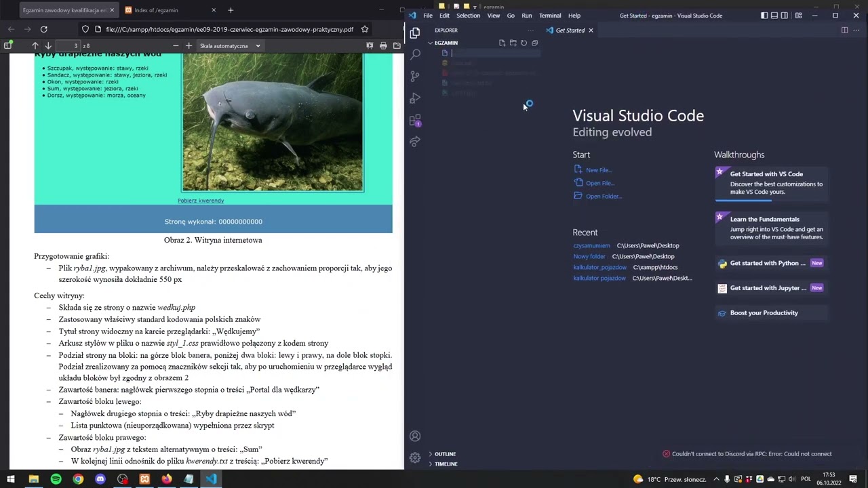Screen dimensions: 868x488
Task: Open the Search view in VS Code activity bar
Action: pyautogui.click(x=415, y=54)
